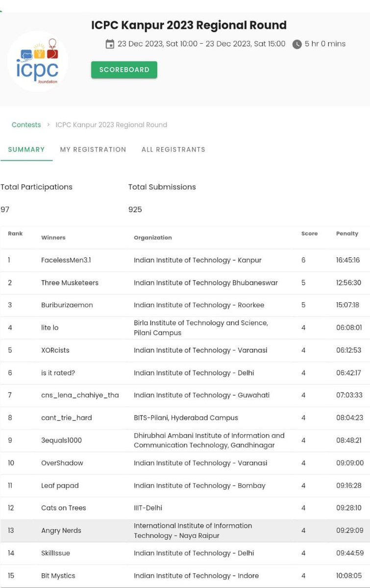This screenshot has width=370, height=588.
Task: Select team cant_trie_hard
Action: 67,418
